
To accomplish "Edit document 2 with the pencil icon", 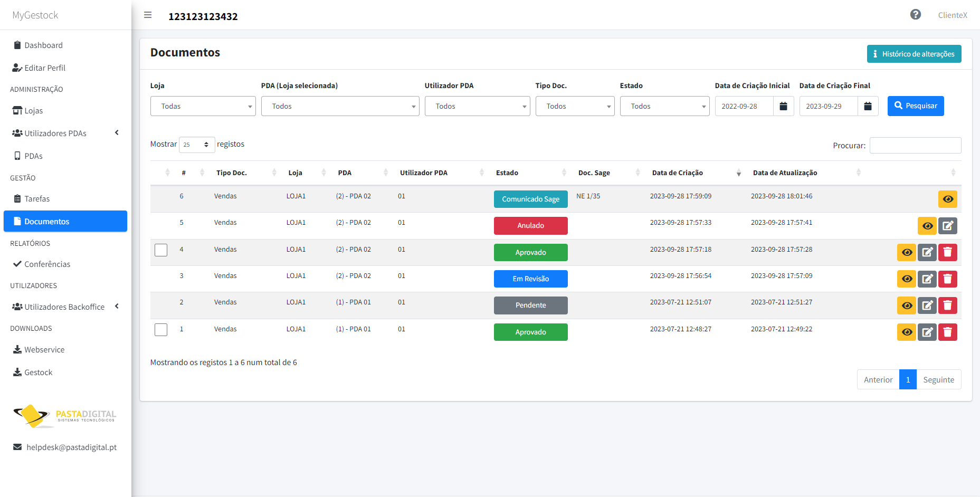I will (x=927, y=305).
